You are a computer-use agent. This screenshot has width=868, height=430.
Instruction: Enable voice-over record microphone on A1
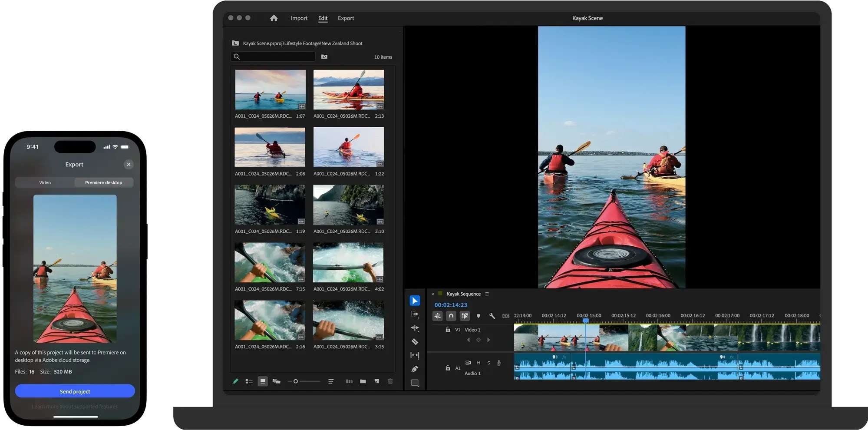tap(499, 363)
